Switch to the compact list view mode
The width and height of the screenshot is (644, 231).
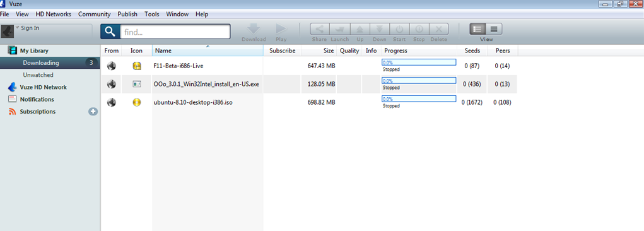pos(494,29)
